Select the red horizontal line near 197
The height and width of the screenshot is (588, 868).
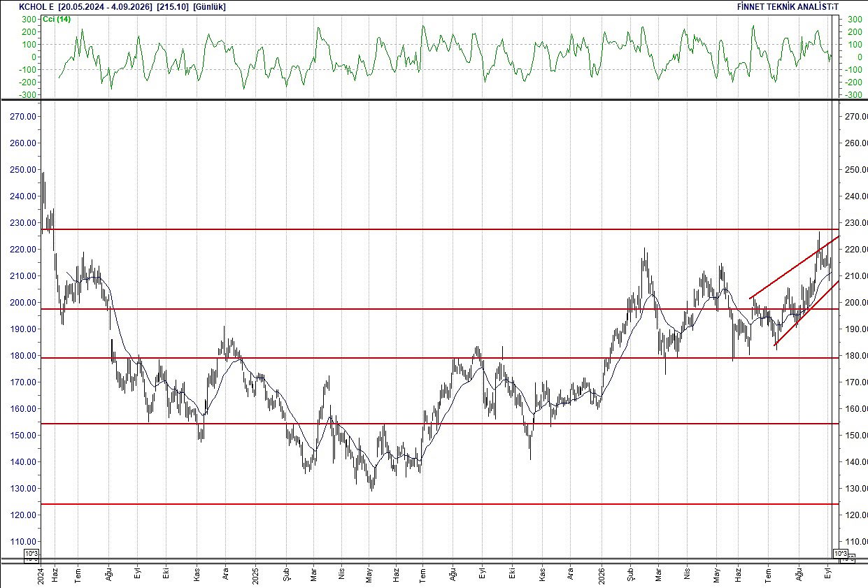[439, 309]
